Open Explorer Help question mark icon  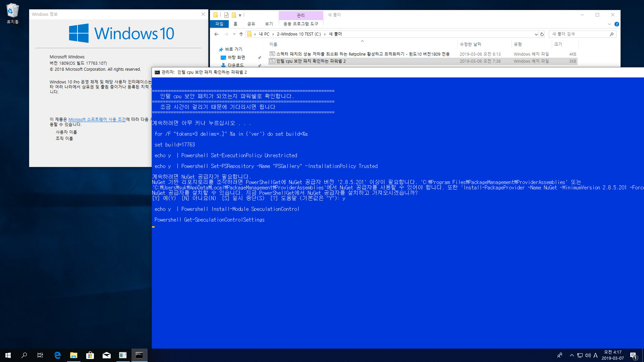tap(616, 24)
